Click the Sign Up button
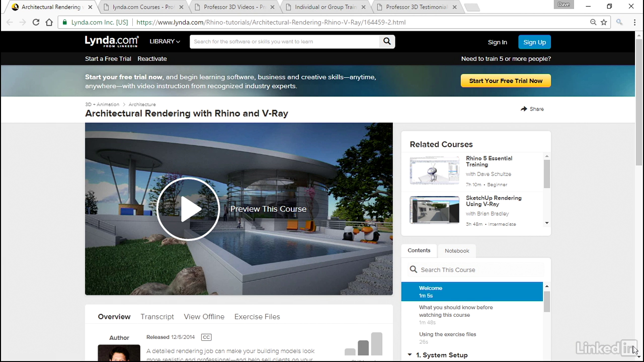Image resolution: width=644 pixels, height=362 pixels. point(534,42)
